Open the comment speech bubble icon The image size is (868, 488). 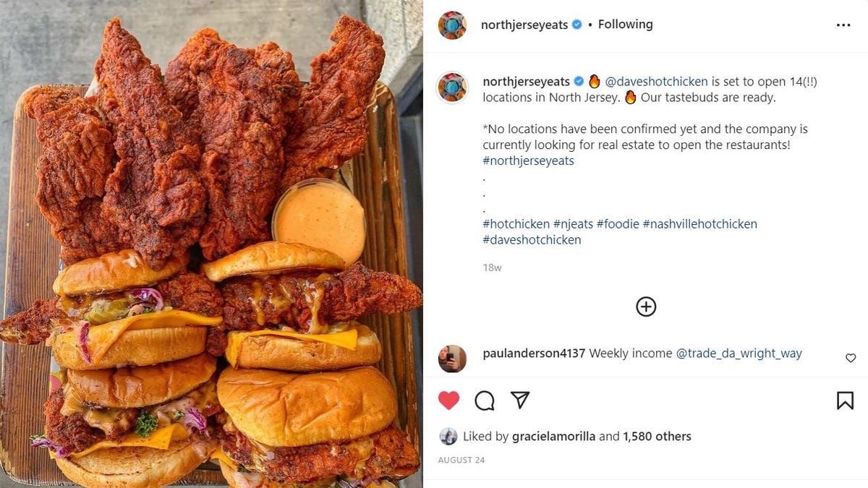(485, 401)
